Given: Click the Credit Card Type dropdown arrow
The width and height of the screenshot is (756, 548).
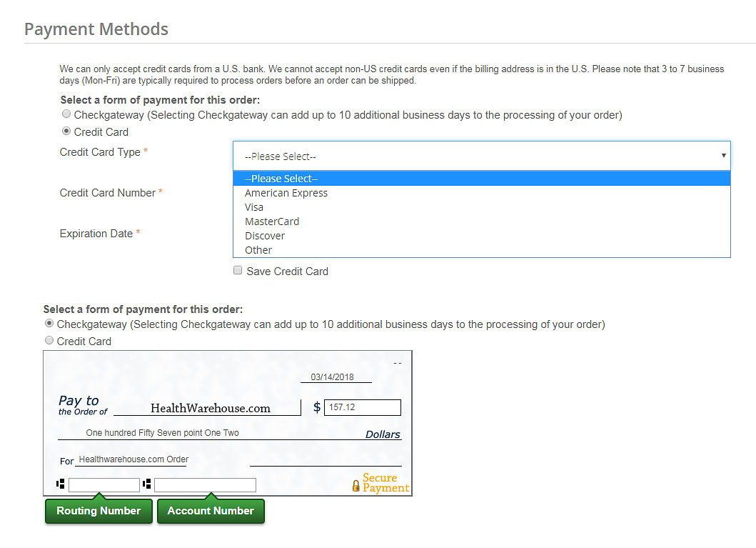Looking at the screenshot, I should point(722,156).
